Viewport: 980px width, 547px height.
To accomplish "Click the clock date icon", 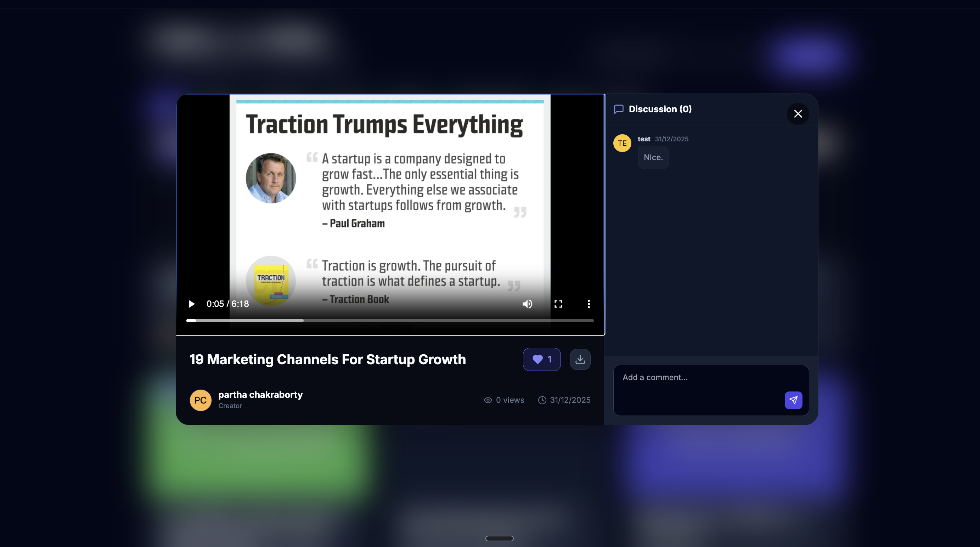I will coord(542,400).
